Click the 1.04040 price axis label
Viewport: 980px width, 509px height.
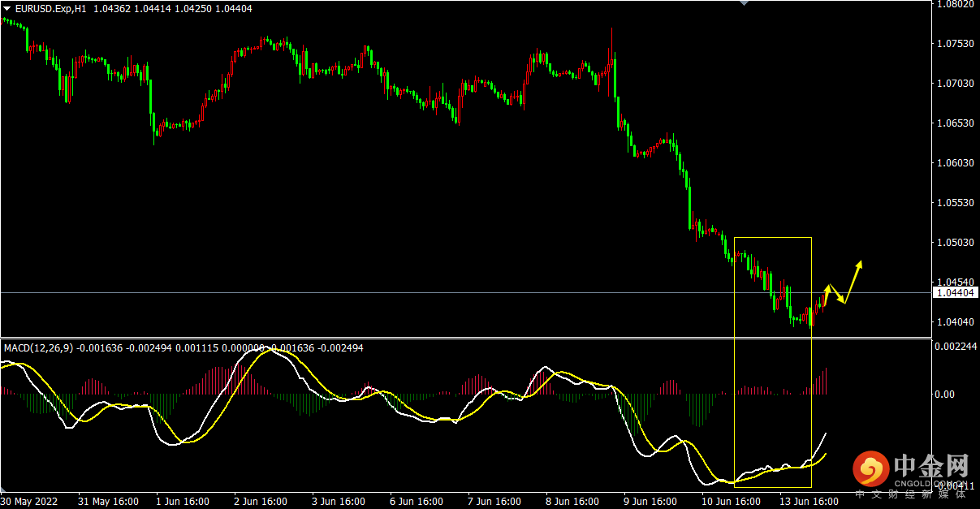[x=955, y=321]
